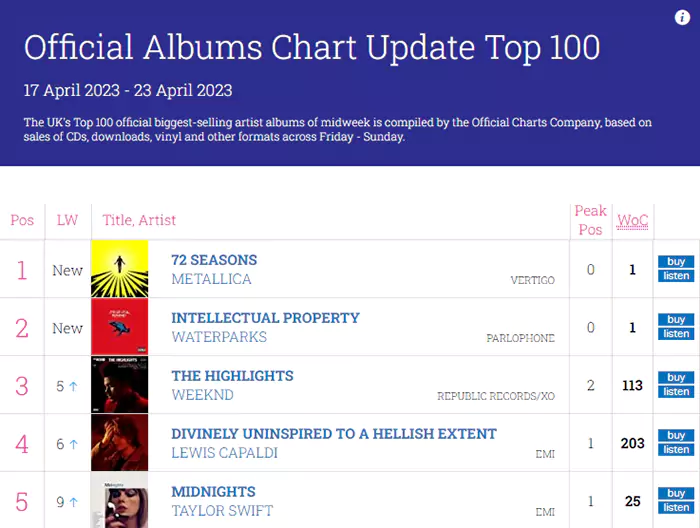This screenshot has width=700, height=528.
Task: Open the 72 SEASONS title link
Action: click(x=214, y=260)
